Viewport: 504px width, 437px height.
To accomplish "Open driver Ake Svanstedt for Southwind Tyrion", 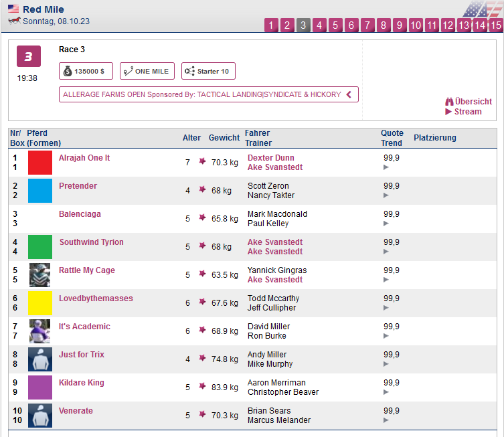I will click(x=275, y=242).
